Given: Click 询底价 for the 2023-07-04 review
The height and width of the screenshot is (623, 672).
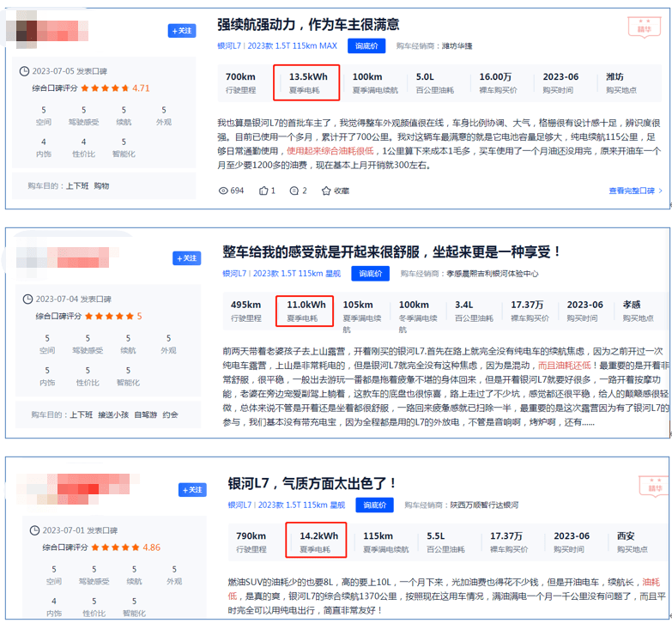Looking at the screenshot, I should click(370, 274).
